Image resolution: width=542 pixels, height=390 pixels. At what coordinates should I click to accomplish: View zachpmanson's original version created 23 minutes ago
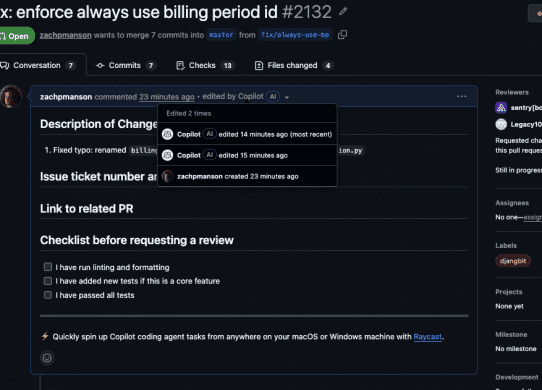pos(247,176)
